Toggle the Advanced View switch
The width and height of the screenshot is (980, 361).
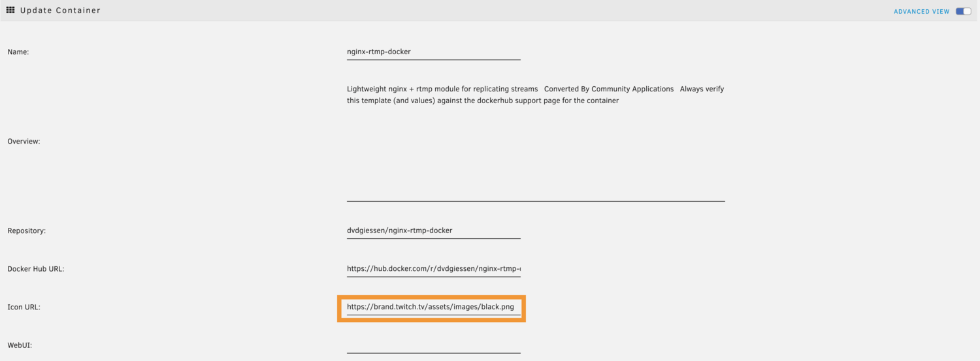(963, 11)
